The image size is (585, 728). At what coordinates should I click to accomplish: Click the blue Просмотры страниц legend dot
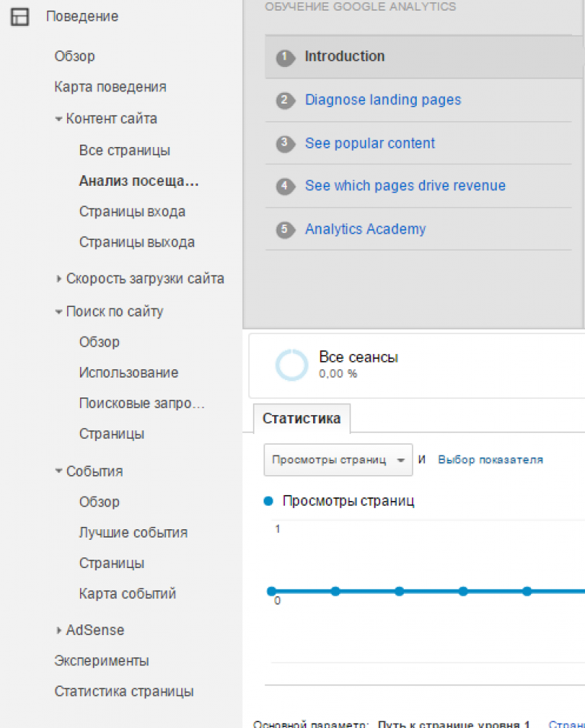268,501
